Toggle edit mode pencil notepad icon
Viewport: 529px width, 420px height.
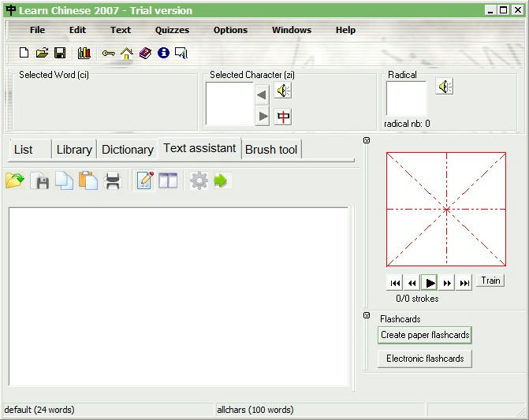[x=145, y=180]
